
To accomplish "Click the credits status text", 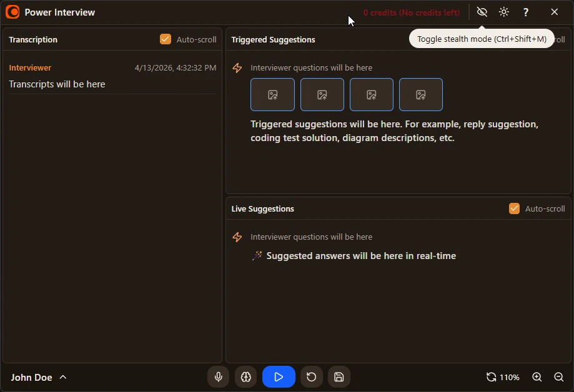I will (x=412, y=12).
